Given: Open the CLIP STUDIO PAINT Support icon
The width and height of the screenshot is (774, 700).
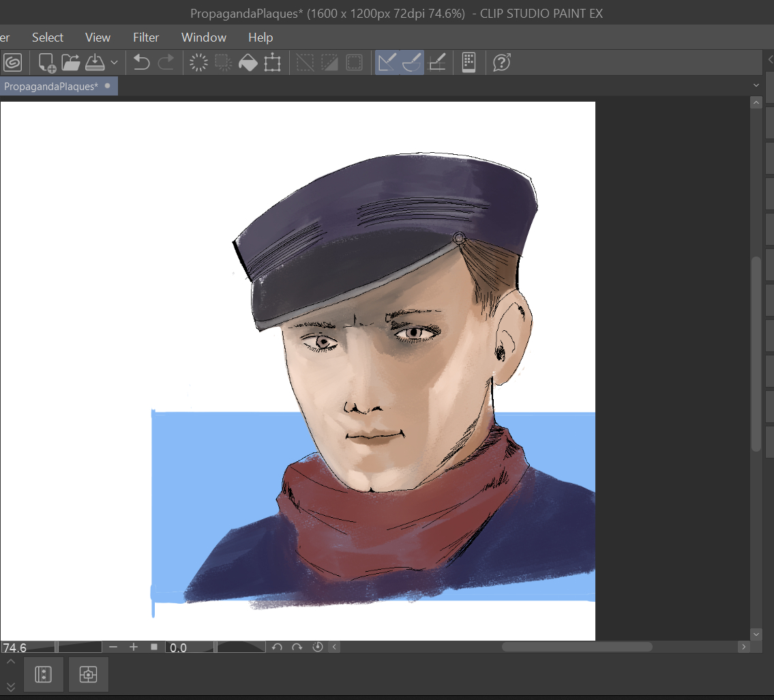Looking at the screenshot, I should point(502,63).
